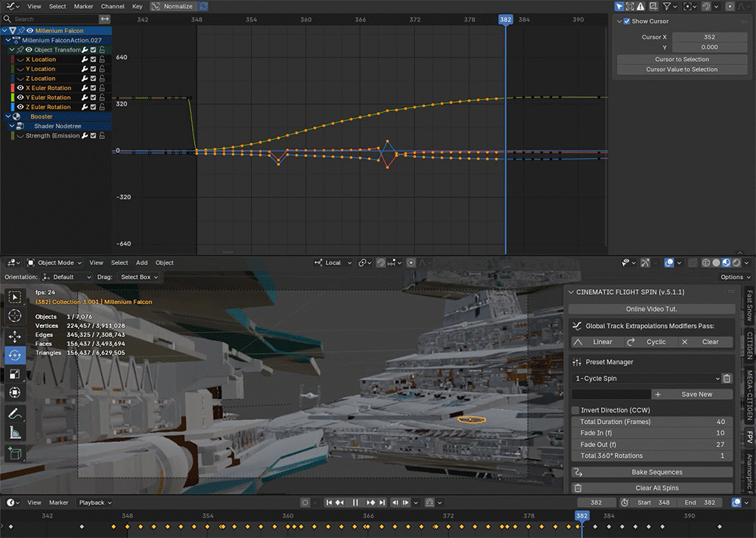Select the Rotate tool in viewport toolbar
Image resolution: width=756 pixels, height=538 pixels.
tap(14, 355)
